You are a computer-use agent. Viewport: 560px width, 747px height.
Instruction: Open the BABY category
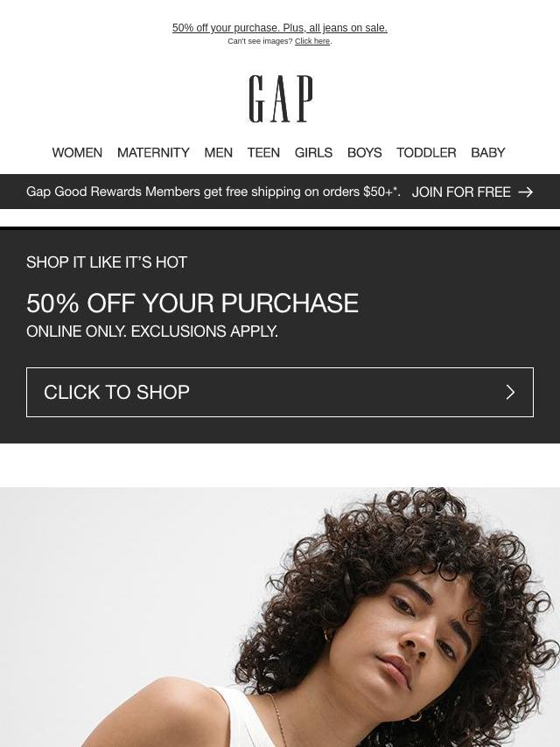click(488, 152)
